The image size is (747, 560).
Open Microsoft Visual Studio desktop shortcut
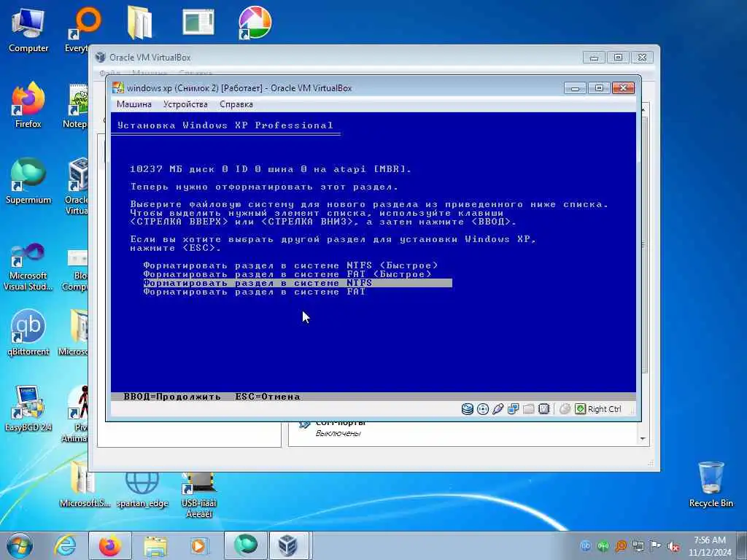tap(28, 267)
